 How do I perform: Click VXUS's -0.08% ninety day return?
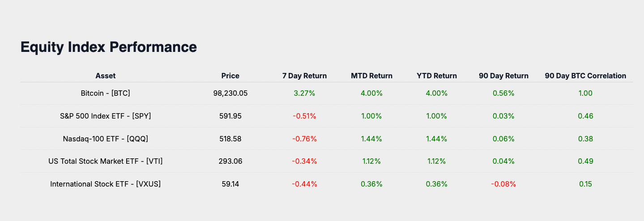tap(503, 184)
